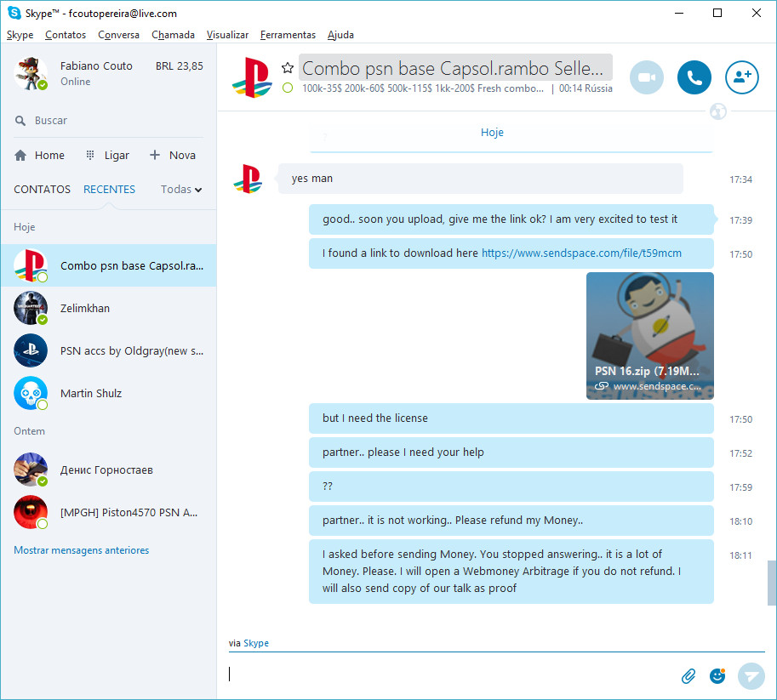Open the Conversa menu
The height and width of the screenshot is (700, 777).
pyautogui.click(x=118, y=35)
